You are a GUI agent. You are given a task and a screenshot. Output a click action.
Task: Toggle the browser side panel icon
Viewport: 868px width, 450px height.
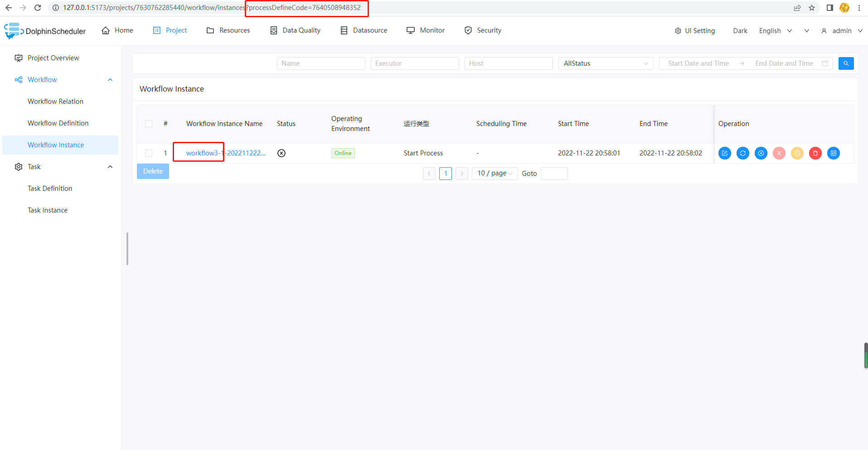coord(829,8)
